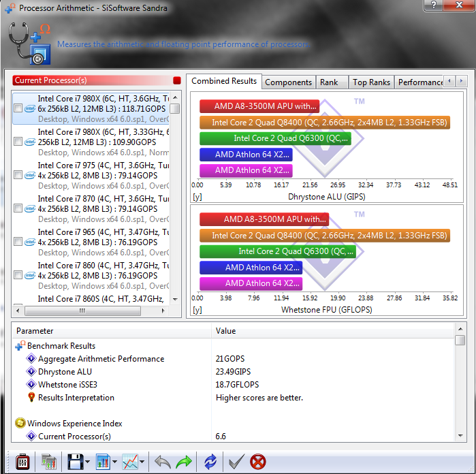Click the blue AMD Athlon 64 X2 Whetstone bar
The image size is (476, 474).
[251, 268]
